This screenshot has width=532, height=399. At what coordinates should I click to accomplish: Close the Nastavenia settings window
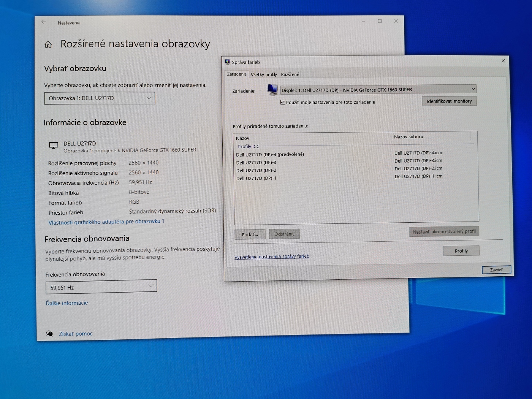click(x=396, y=21)
